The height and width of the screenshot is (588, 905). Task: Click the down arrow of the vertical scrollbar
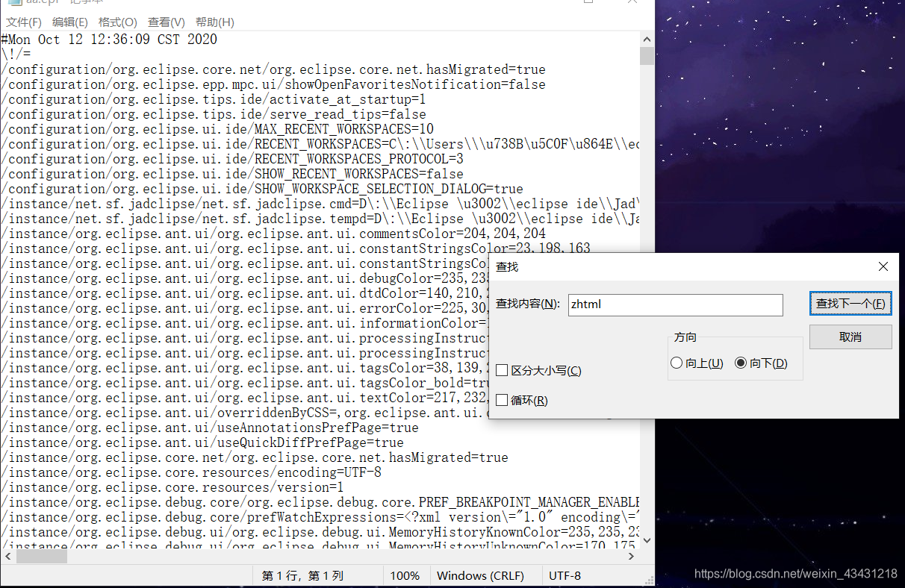(x=647, y=539)
